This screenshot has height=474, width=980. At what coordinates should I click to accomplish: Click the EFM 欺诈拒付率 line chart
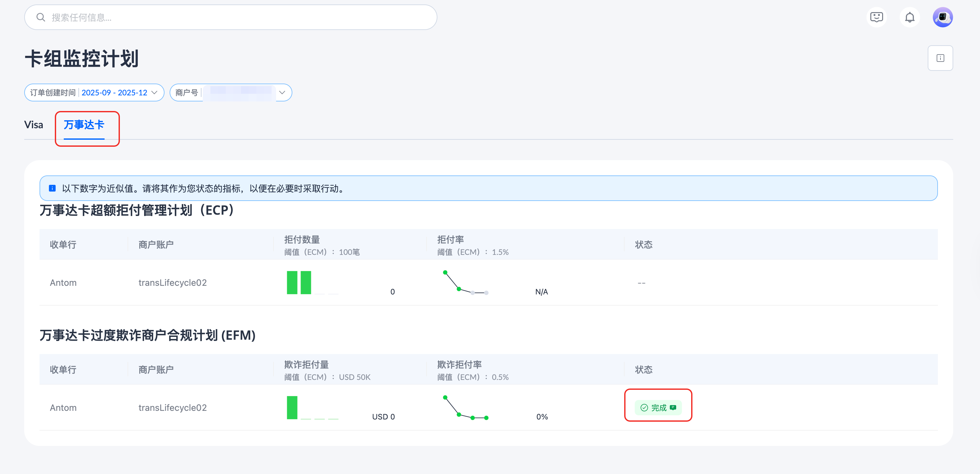tap(465, 407)
